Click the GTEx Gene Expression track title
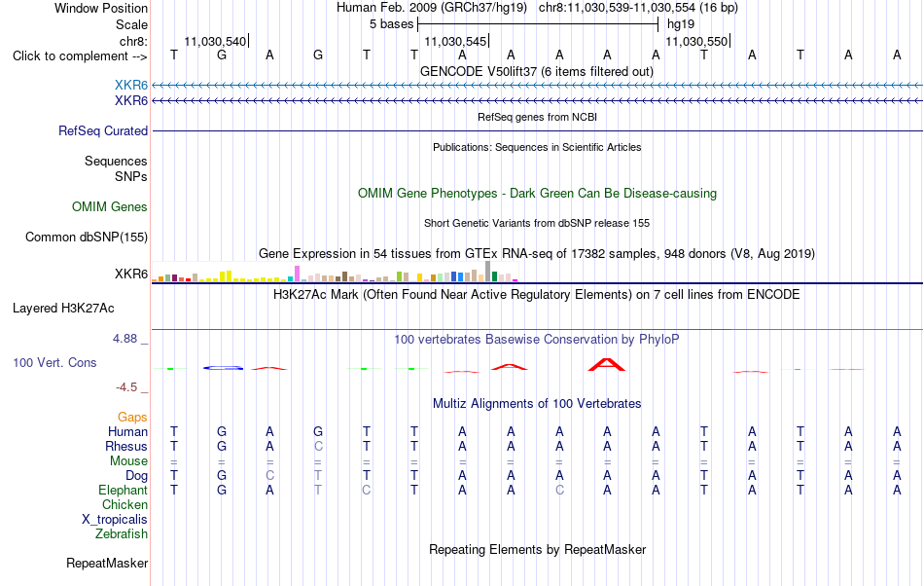Image resolution: width=924 pixels, height=586 pixels. (537, 254)
